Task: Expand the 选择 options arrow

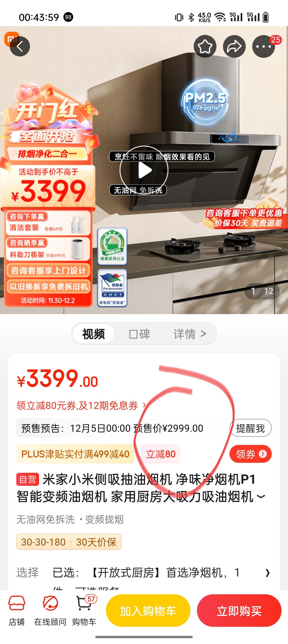Action: click(x=268, y=573)
